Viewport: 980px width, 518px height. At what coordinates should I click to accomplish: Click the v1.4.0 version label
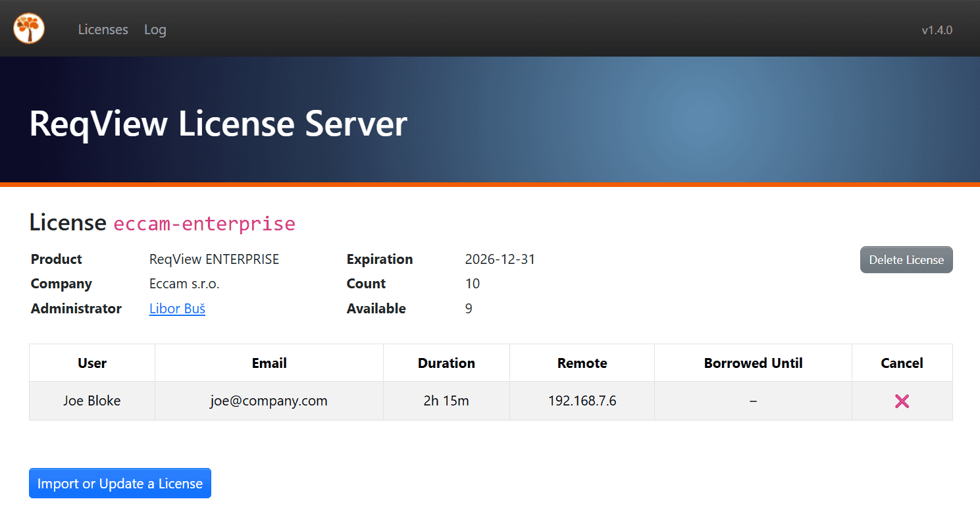pyautogui.click(x=937, y=30)
